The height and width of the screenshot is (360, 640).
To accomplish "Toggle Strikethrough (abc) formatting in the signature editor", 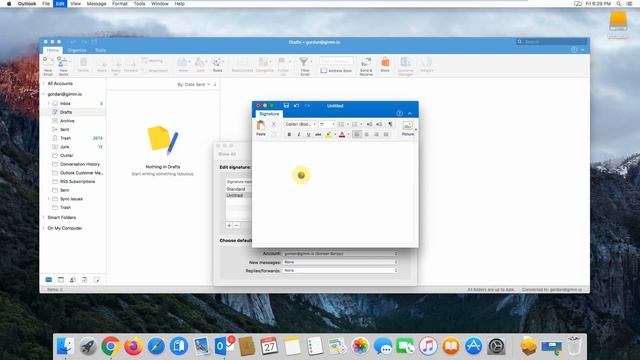I will (318, 134).
